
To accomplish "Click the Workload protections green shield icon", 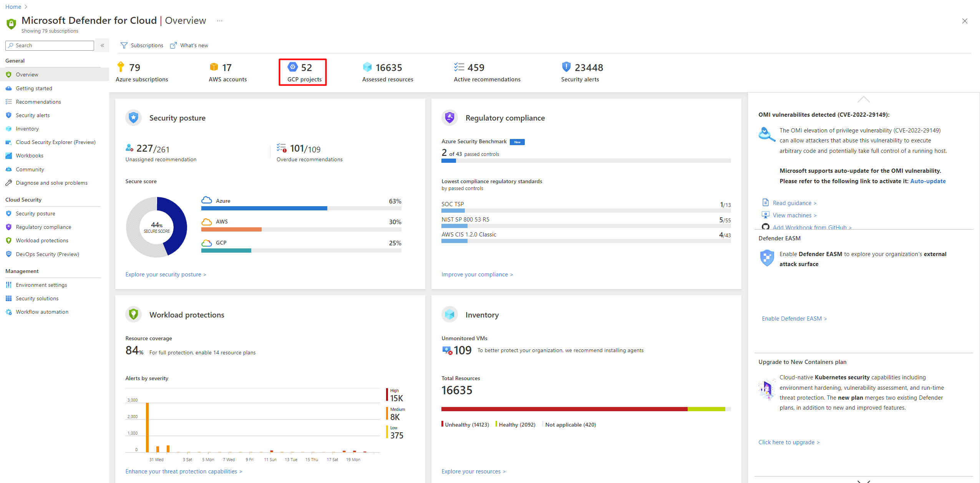I will [x=133, y=314].
